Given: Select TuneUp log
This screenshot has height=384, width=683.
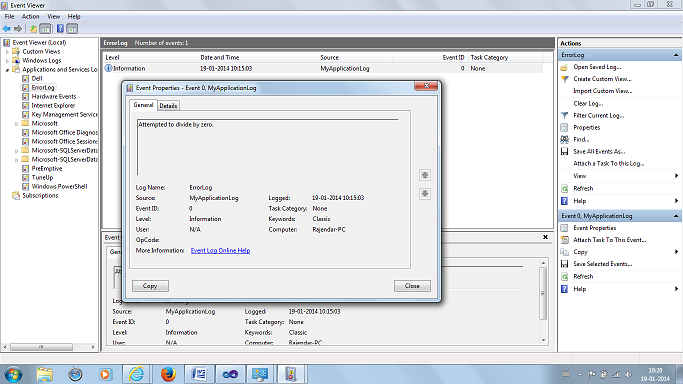Looking at the screenshot, I should (42, 178).
